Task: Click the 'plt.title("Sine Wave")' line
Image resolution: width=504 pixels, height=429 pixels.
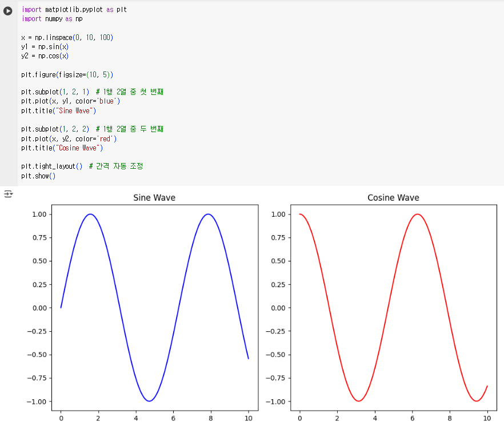Action: pyautogui.click(x=58, y=111)
